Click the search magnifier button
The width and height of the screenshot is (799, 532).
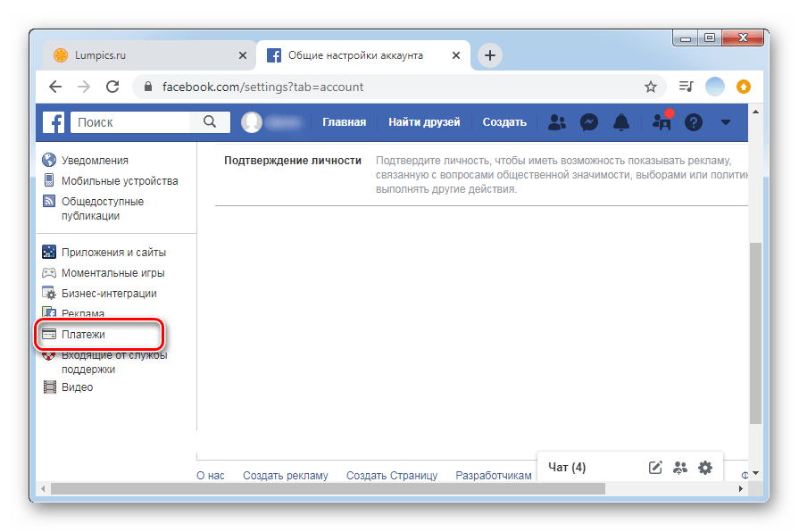tap(211, 122)
